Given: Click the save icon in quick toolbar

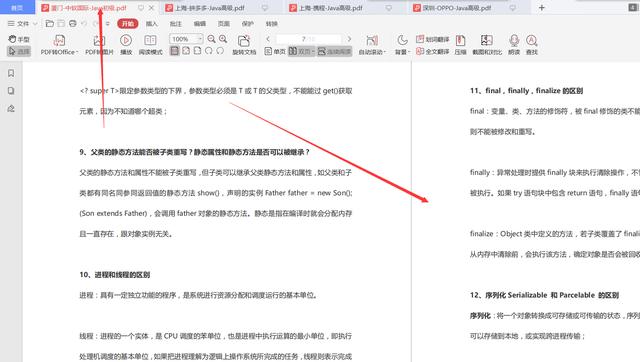Looking at the screenshot, I should [61, 24].
